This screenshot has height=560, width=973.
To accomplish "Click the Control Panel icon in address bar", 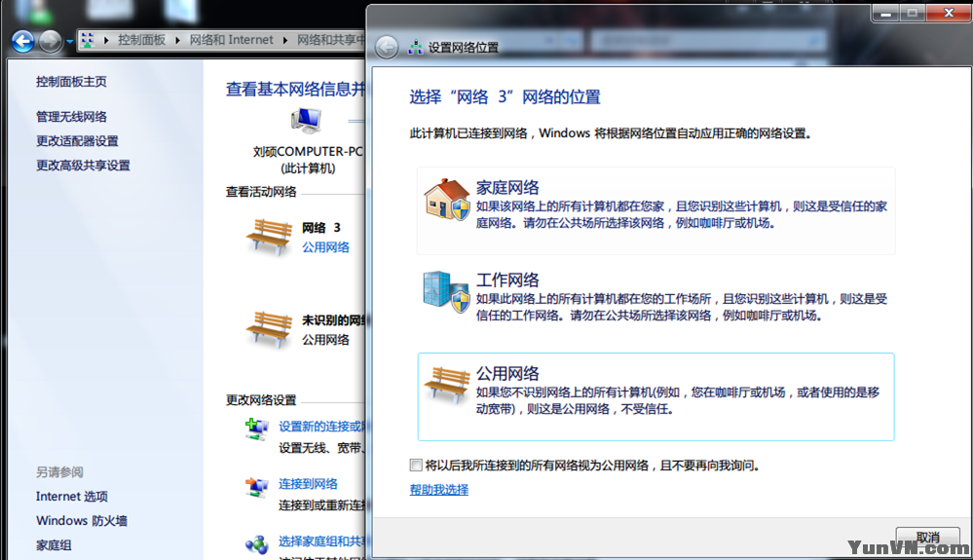I will (88, 40).
